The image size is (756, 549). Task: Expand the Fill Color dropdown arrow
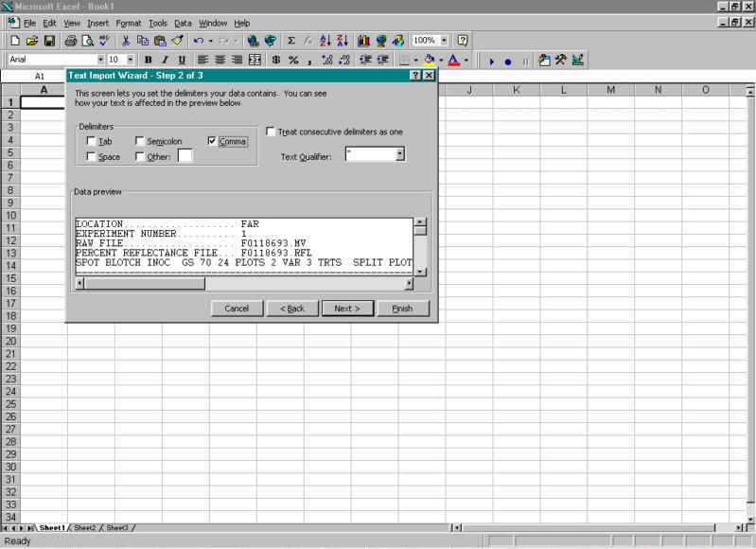(x=441, y=61)
